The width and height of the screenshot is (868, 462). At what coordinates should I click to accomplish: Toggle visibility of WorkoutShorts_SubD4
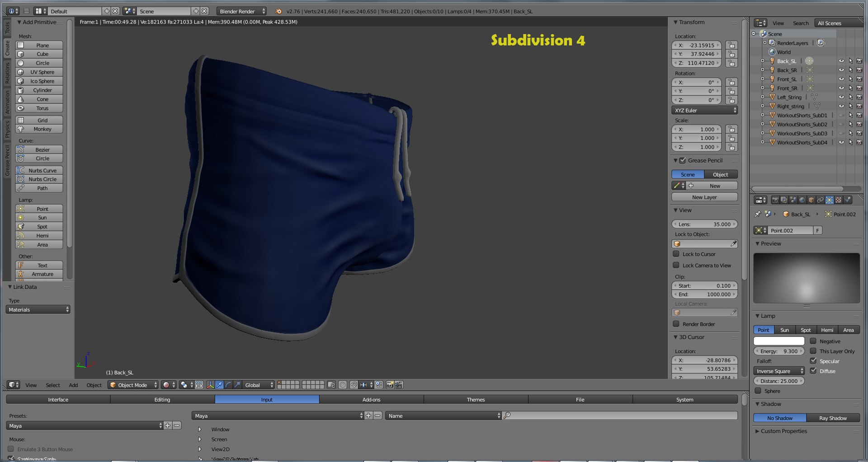click(x=841, y=142)
